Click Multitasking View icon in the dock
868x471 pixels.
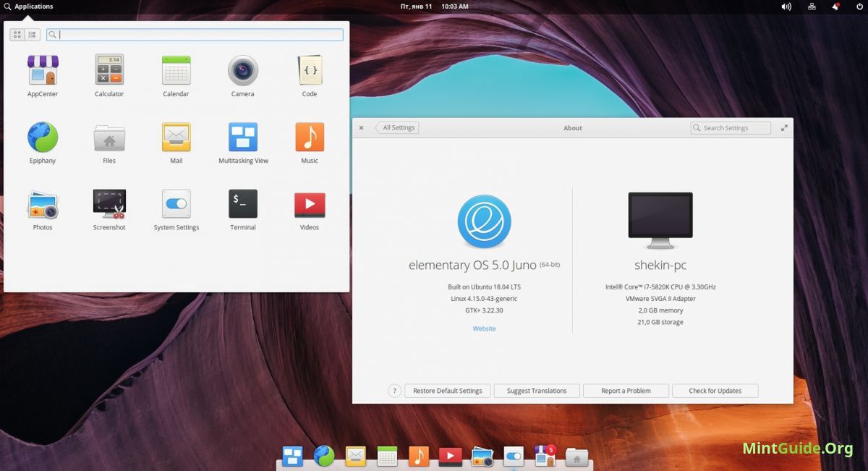(x=292, y=456)
